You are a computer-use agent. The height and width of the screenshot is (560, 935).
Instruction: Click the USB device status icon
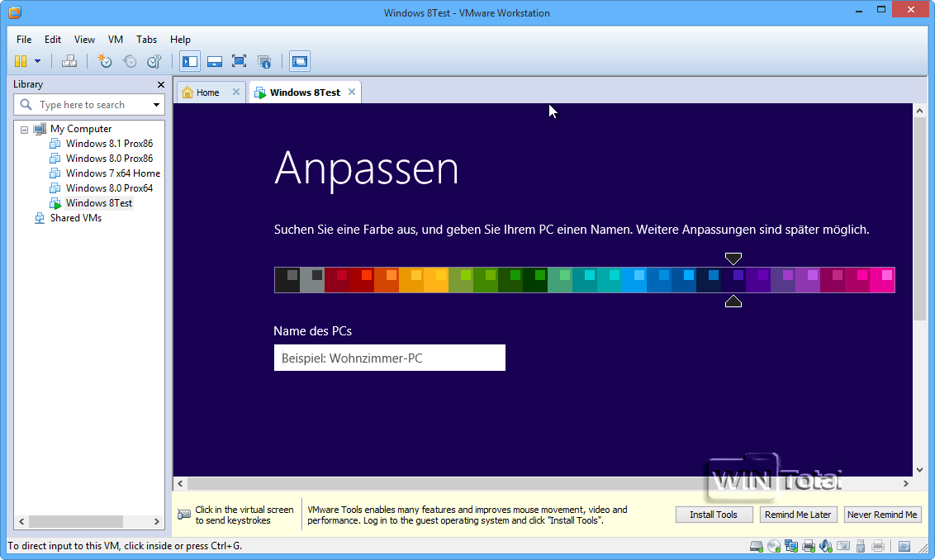tap(861, 546)
